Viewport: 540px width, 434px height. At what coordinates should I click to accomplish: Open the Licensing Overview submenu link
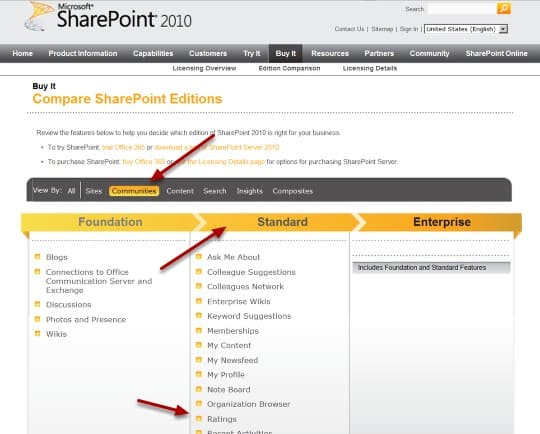point(204,68)
